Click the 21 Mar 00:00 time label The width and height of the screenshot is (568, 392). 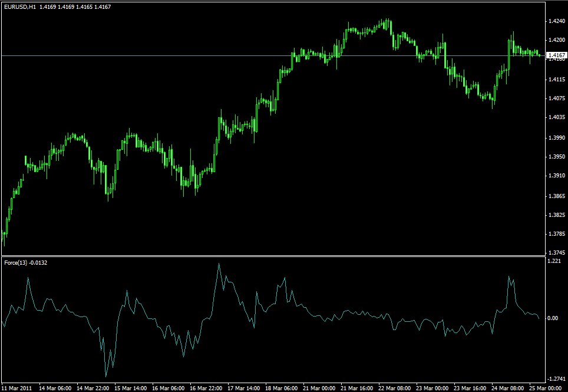[319, 388]
